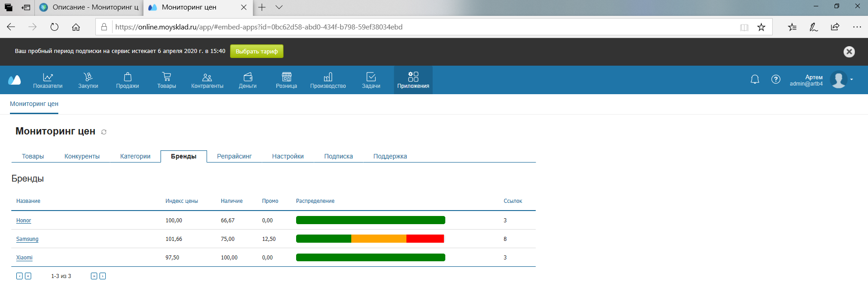
Task: Click the Xiaomi distribution bar
Action: tap(371, 257)
